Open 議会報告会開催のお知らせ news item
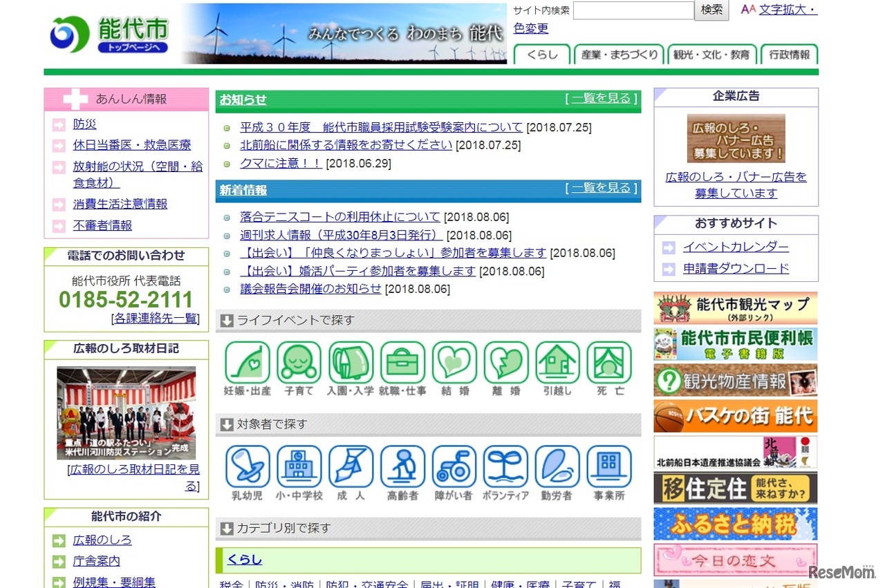 tap(311, 289)
